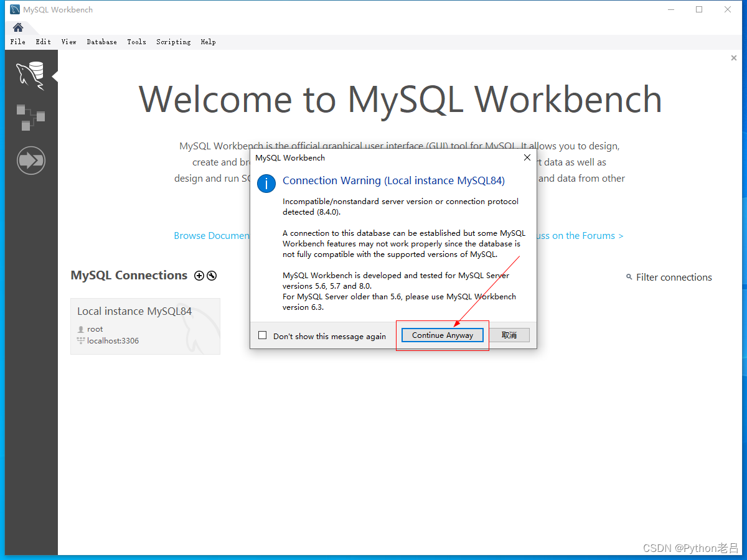747x560 pixels.
Task: Minimize the MySQL Workbench window
Action: coord(671,9)
